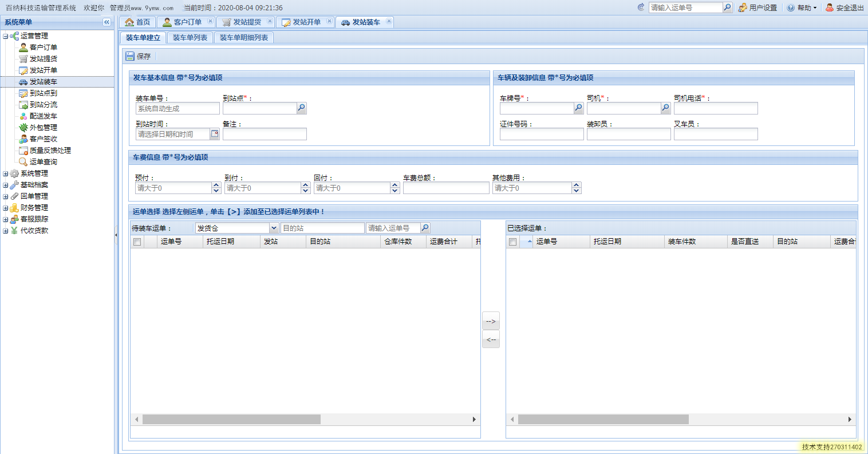The height and width of the screenshot is (454, 868).
Task: Check select-all box in 已选择运单 table
Action: click(512, 242)
